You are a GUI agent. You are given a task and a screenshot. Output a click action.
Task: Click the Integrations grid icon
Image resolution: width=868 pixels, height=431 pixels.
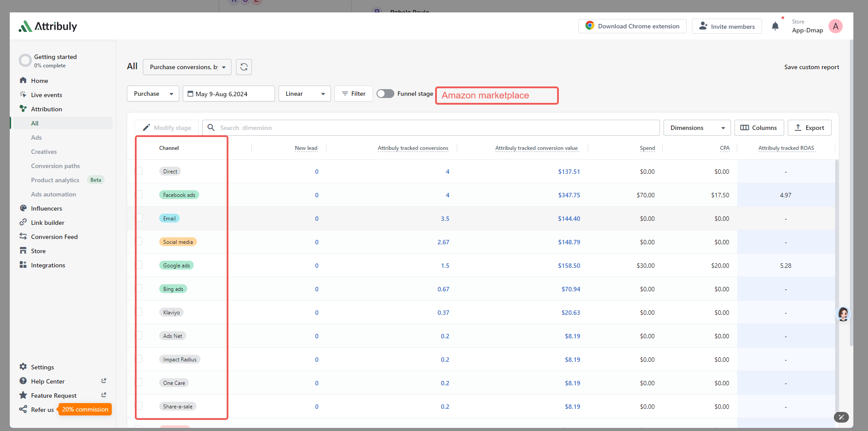(23, 265)
